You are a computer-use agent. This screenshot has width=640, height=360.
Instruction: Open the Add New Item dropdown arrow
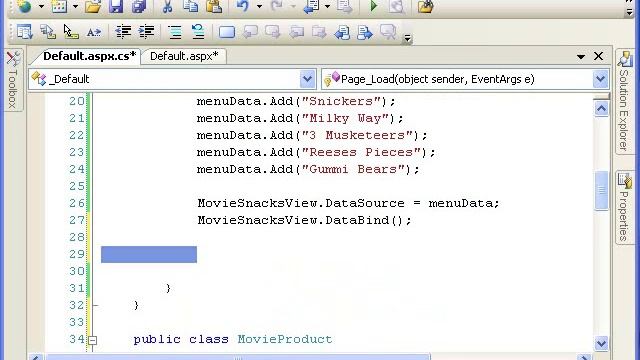(x=76, y=7)
